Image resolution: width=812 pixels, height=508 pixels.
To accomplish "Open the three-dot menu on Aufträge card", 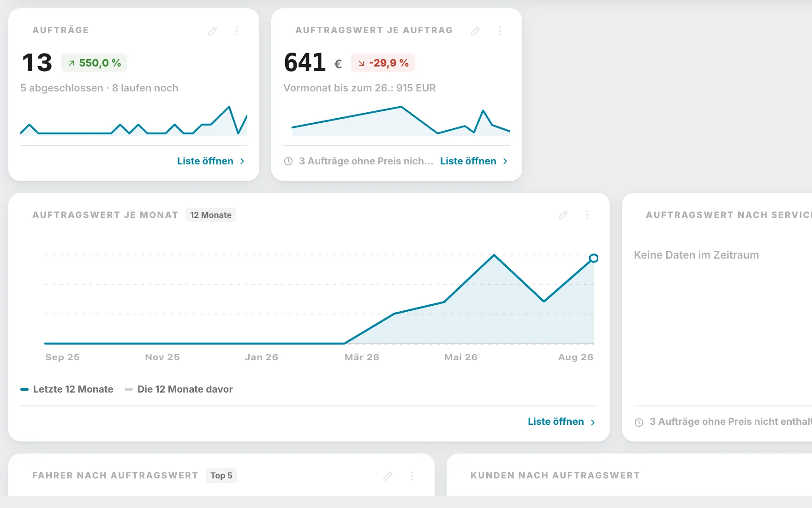I will point(237,31).
